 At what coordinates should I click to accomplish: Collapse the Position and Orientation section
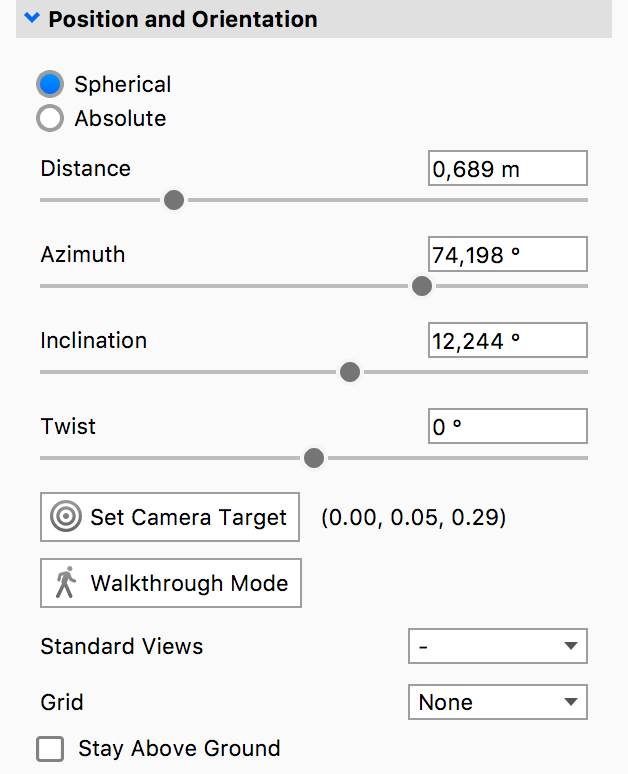pyautogui.click(x=32, y=19)
